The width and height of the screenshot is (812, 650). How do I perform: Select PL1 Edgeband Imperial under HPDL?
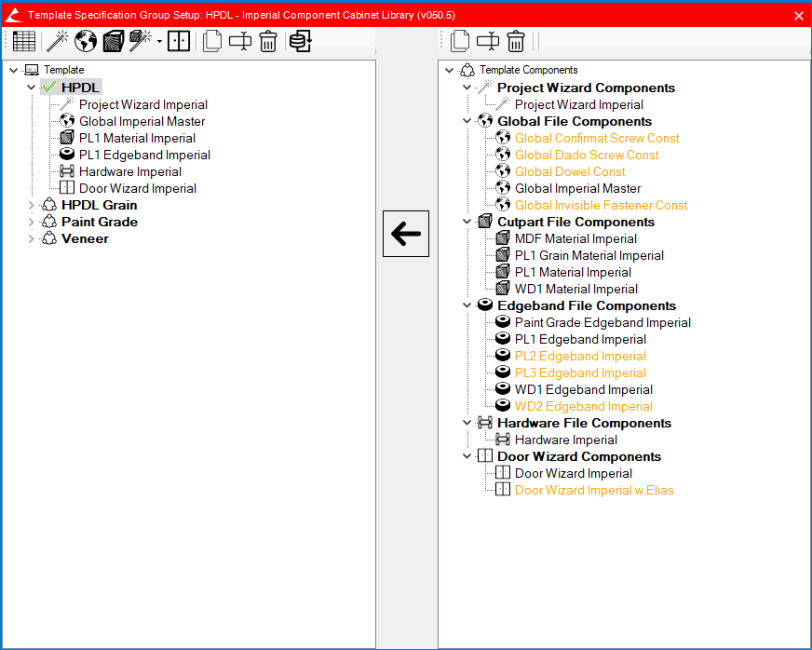click(144, 155)
